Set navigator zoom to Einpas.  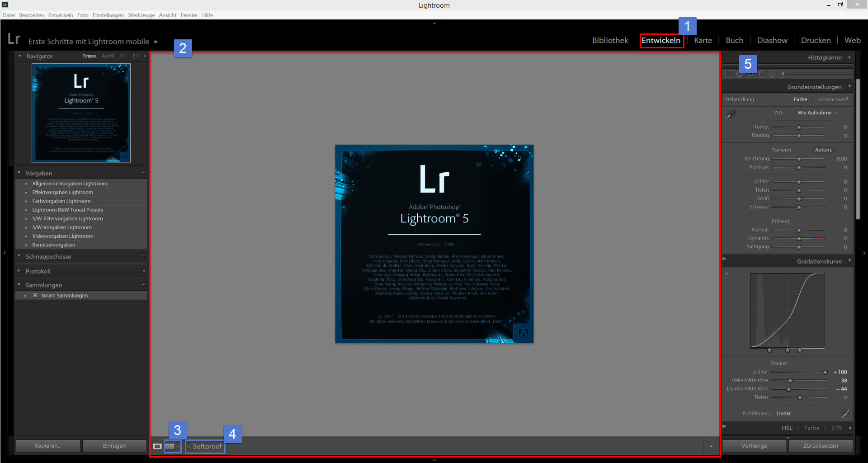pos(89,56)
